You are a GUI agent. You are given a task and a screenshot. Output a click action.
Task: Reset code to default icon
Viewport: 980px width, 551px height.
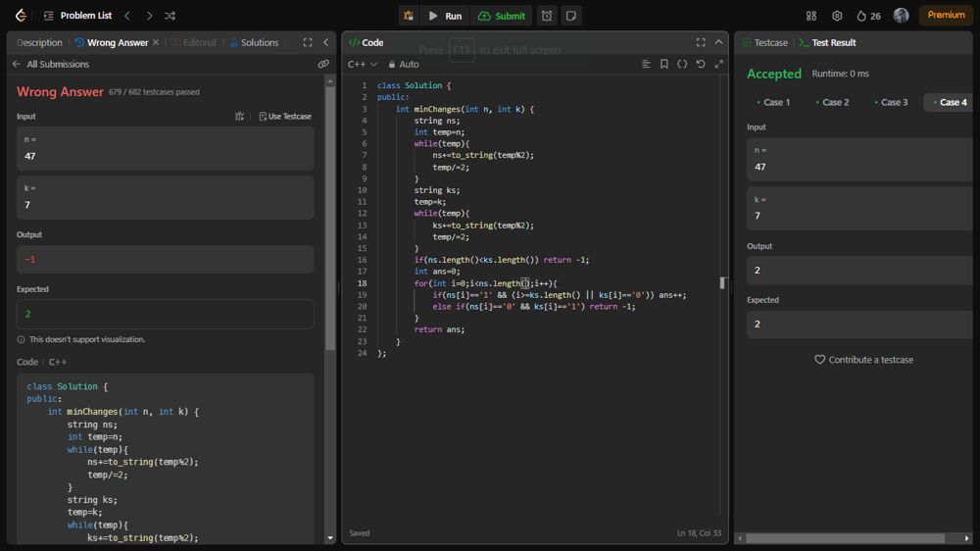701,64
